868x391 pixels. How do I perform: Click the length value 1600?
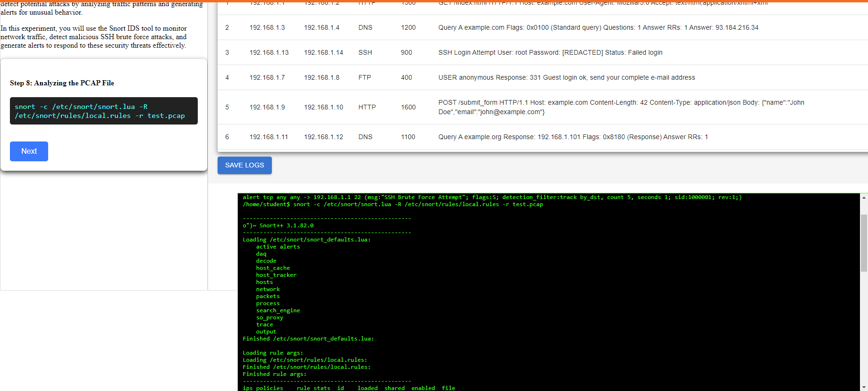408,107
